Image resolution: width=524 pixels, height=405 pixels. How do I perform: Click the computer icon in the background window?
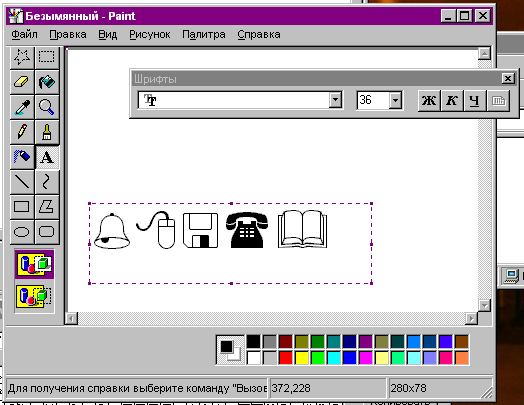[511, 276]
